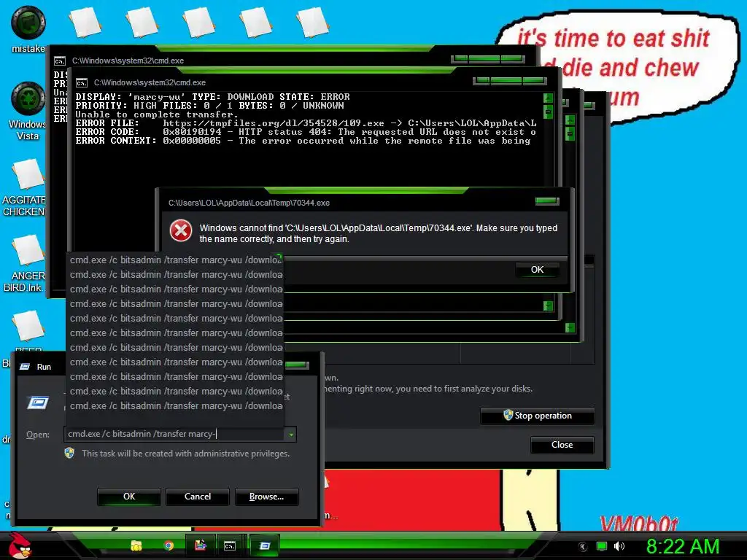Image resolution: width=747 pixels, height=560 pixels.
Task: Click Close in the defragmenter window
Action: tap(562, 445)
